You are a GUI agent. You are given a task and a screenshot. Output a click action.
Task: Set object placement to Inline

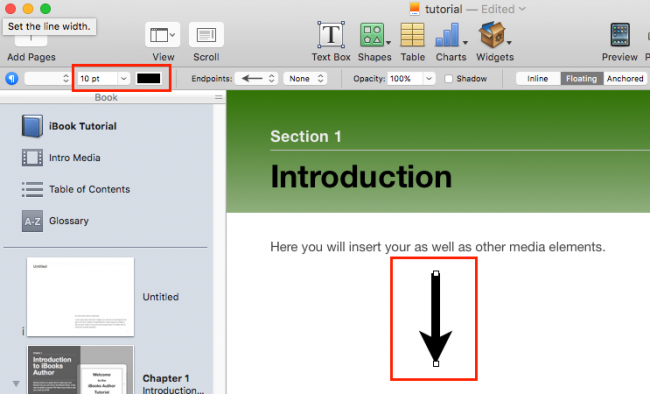(538, 79)
